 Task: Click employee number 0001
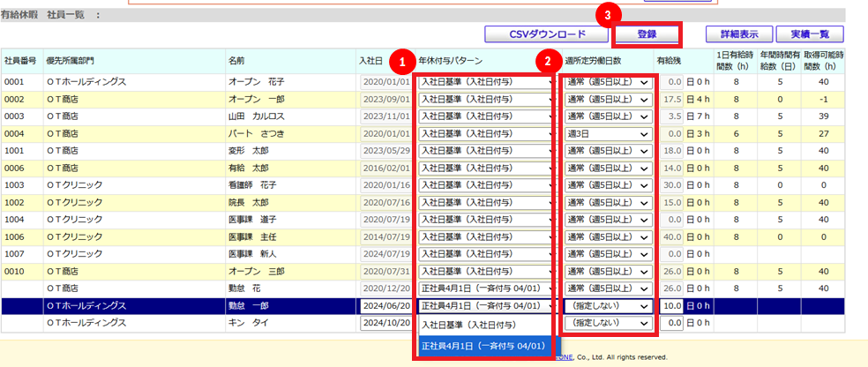[12, 82]
